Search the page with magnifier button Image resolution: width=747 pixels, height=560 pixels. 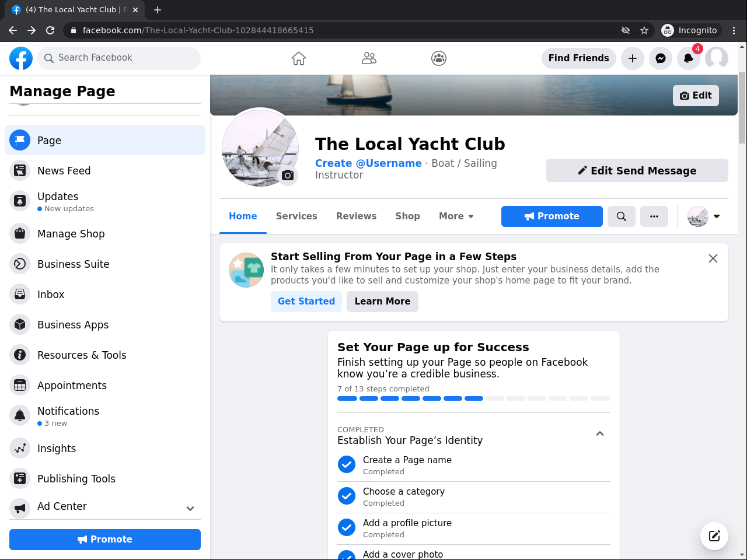click(622, 216)
